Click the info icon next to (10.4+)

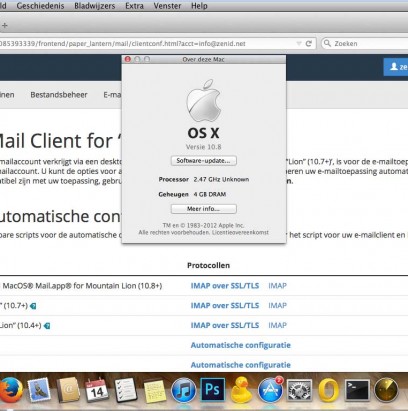47,326
